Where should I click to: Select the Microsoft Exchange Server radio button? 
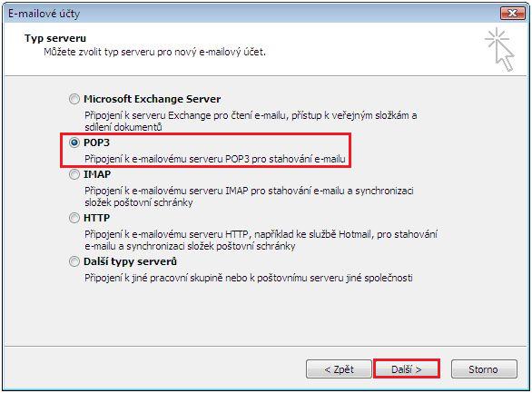coord(74,99)
